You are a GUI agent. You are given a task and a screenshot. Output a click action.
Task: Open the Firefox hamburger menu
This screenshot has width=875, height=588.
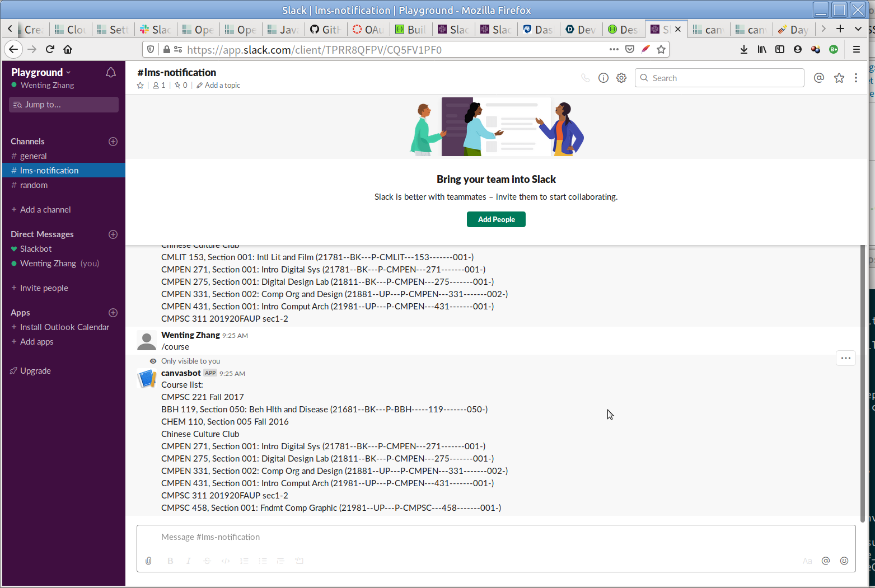(857, 50)
